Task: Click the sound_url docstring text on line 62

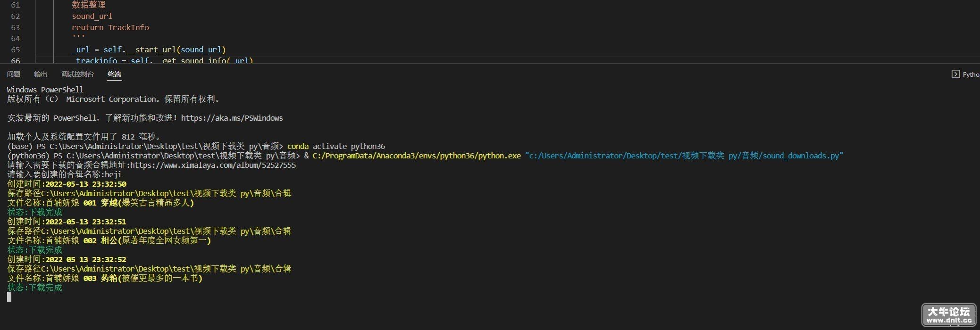Action: (92, 16)
